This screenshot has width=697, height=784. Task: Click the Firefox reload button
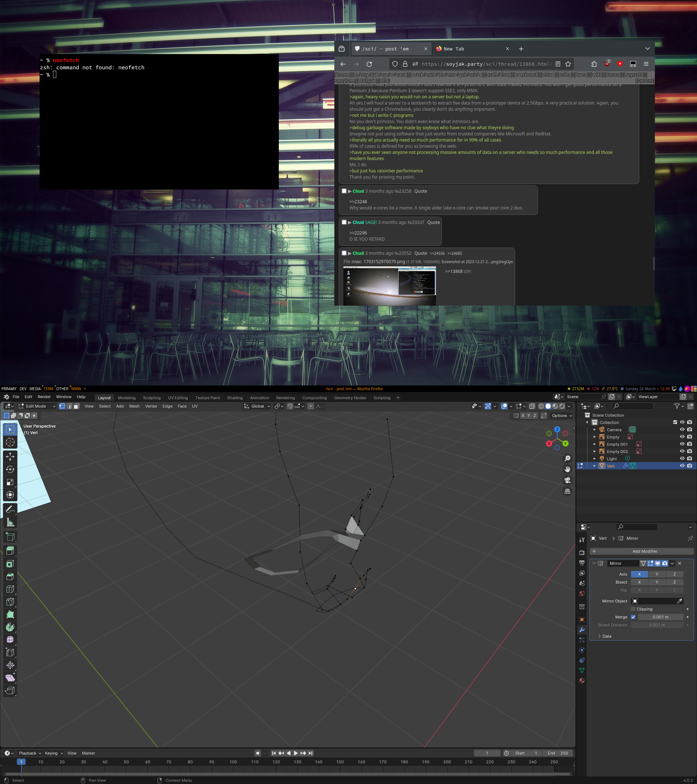[x=369, y=64]
